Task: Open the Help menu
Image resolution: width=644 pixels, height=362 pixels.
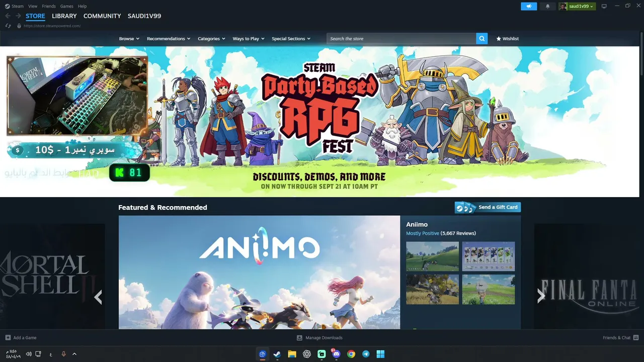Action: point(83,6)
